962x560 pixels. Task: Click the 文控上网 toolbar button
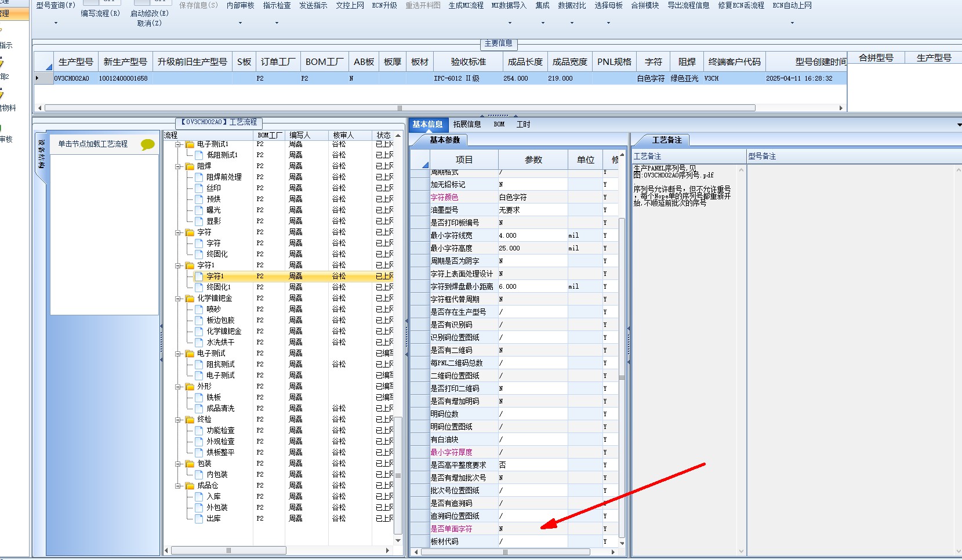click(x=350, y=5)
